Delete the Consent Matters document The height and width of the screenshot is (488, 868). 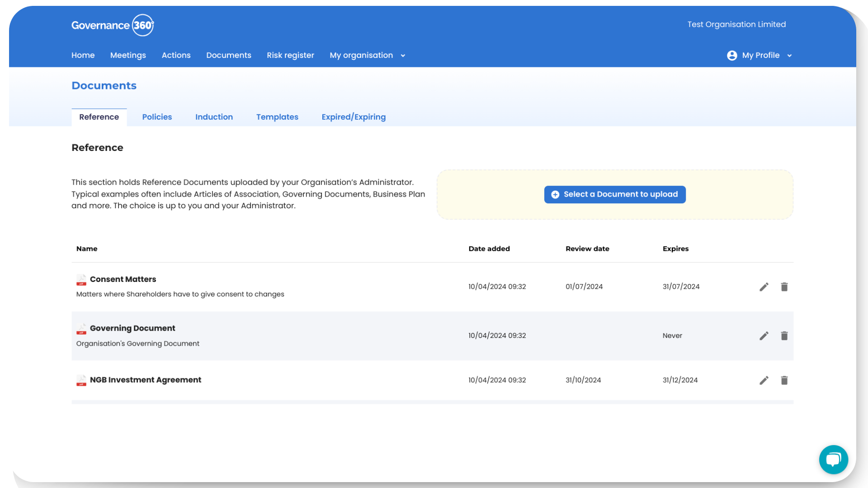tap(784, 287)
